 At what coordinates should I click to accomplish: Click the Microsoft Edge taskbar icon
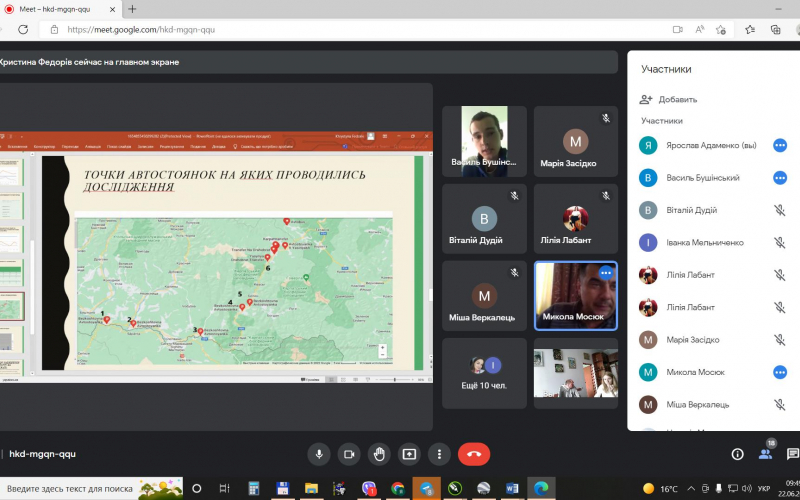coord(541,489)
